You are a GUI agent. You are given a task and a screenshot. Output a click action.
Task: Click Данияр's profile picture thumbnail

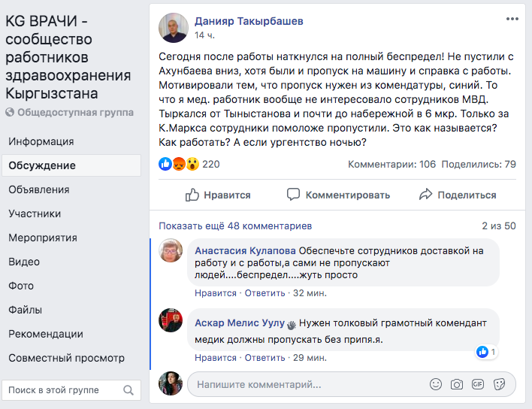point(173,28)
